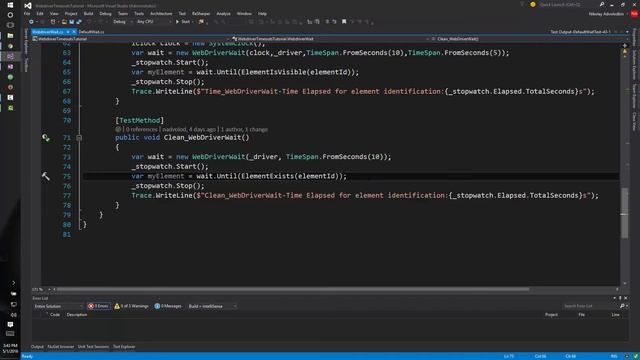Click the quick actions hammer at line 75
Screen dimensions: 640x360
pyautogui.click(x=46, y=176)
